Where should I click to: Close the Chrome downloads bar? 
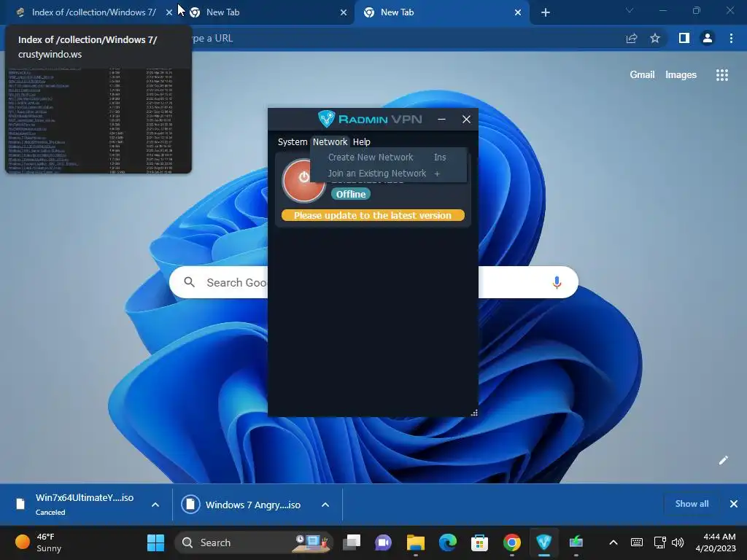(x=734, y=504)
